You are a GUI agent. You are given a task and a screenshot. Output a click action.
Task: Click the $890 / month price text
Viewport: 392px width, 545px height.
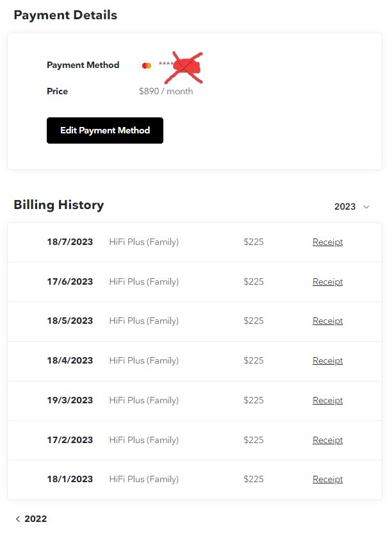[x=166, y=91]
